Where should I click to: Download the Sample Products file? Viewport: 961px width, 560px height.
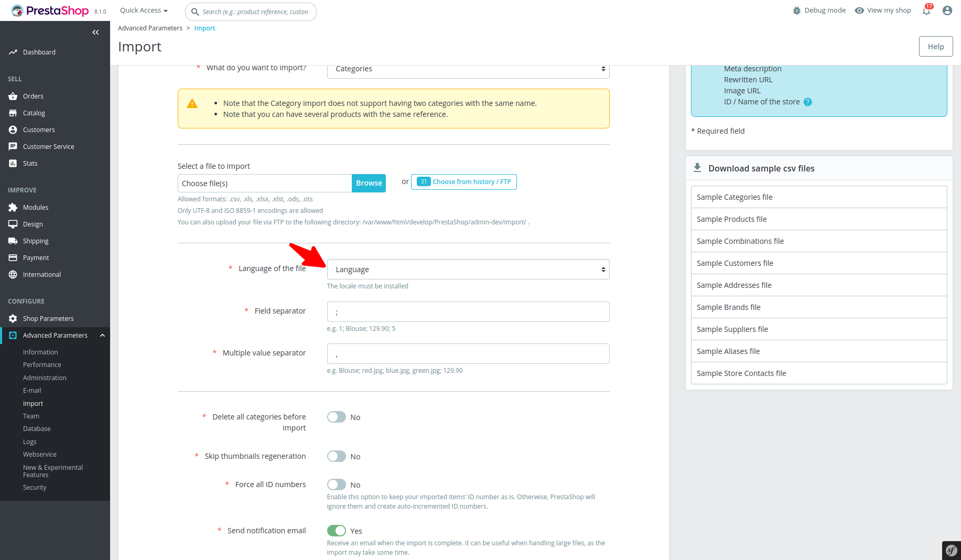click(732, 219)
